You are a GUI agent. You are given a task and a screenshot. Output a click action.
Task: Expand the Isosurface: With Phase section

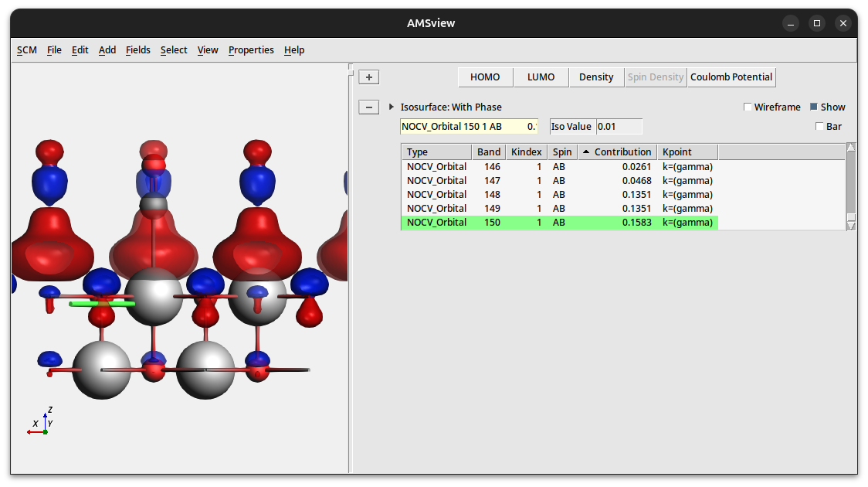point(391,107)
